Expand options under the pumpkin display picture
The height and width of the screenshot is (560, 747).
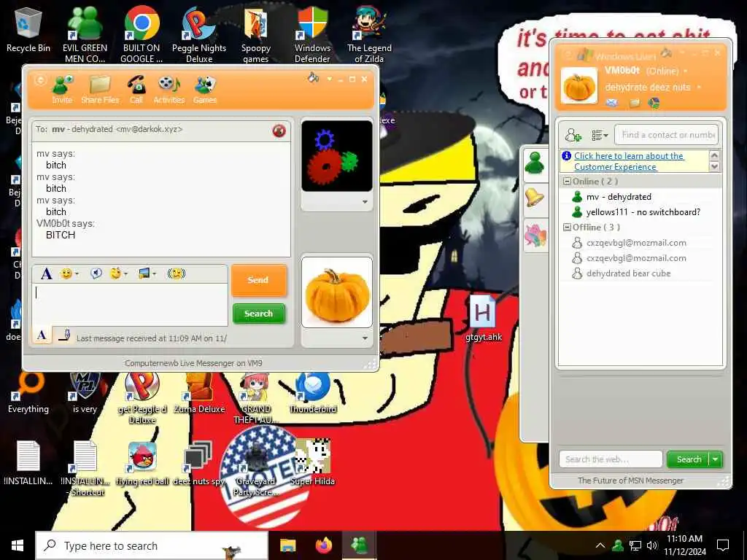(365, 338)
